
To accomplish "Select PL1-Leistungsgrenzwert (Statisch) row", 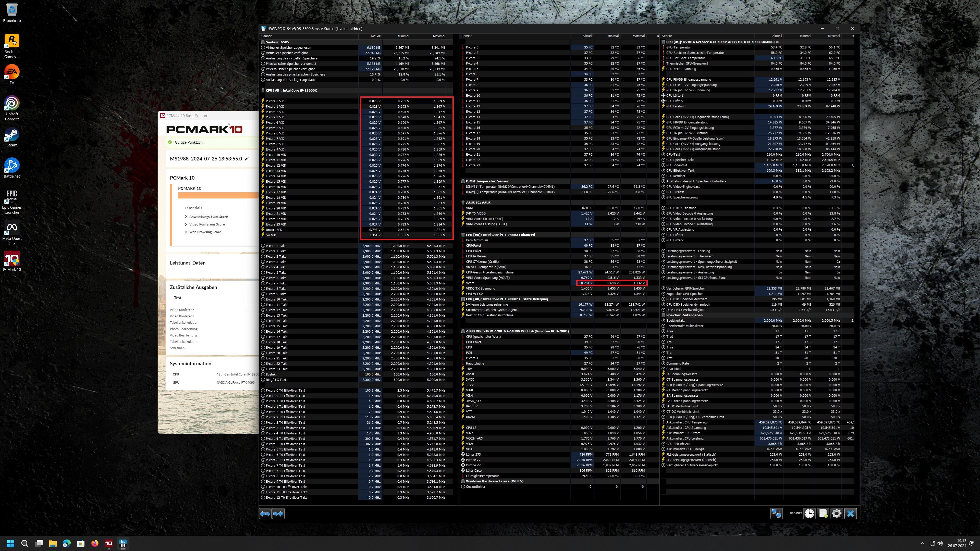I will [x=757, y=454].
